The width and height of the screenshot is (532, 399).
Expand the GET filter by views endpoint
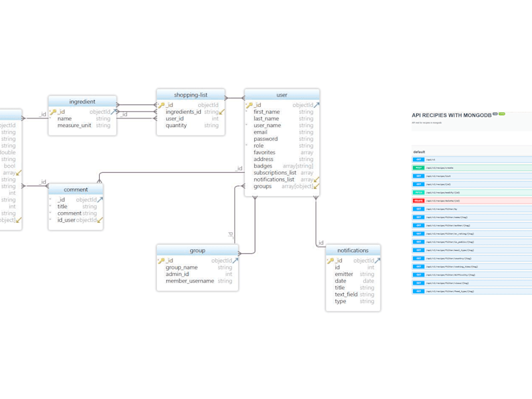(472, 283)
